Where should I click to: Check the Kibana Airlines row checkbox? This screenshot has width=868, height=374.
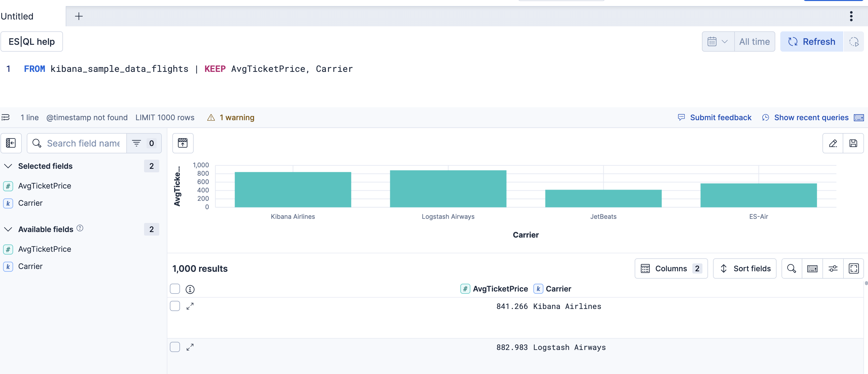[175, 306]
